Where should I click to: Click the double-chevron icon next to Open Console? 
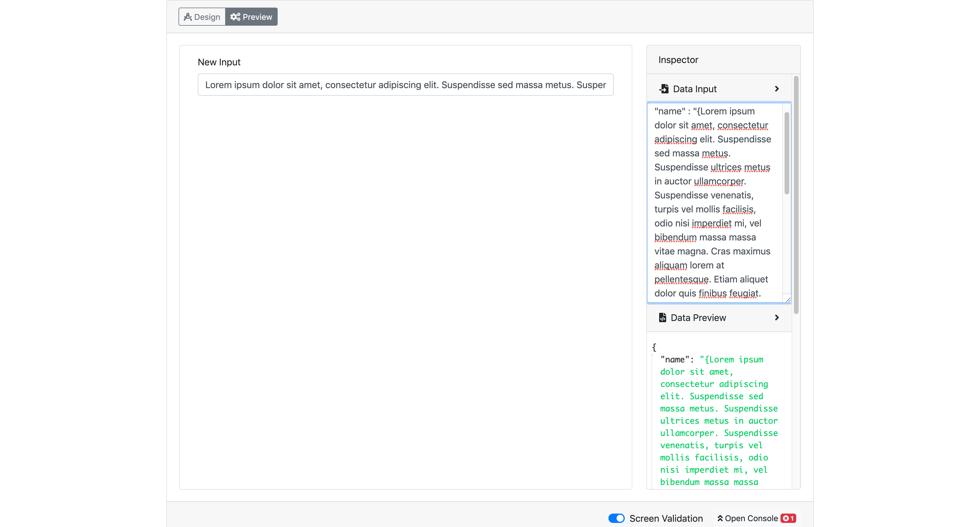720,518
